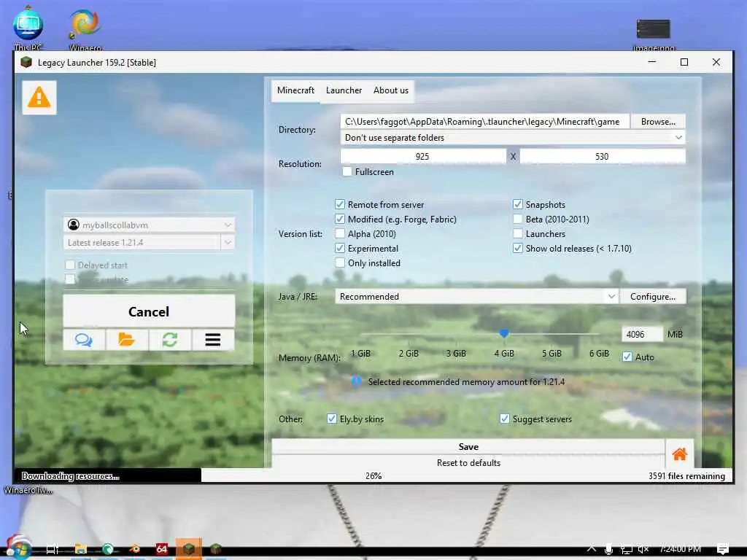Uncheck Suggest servers

(505, 419)
